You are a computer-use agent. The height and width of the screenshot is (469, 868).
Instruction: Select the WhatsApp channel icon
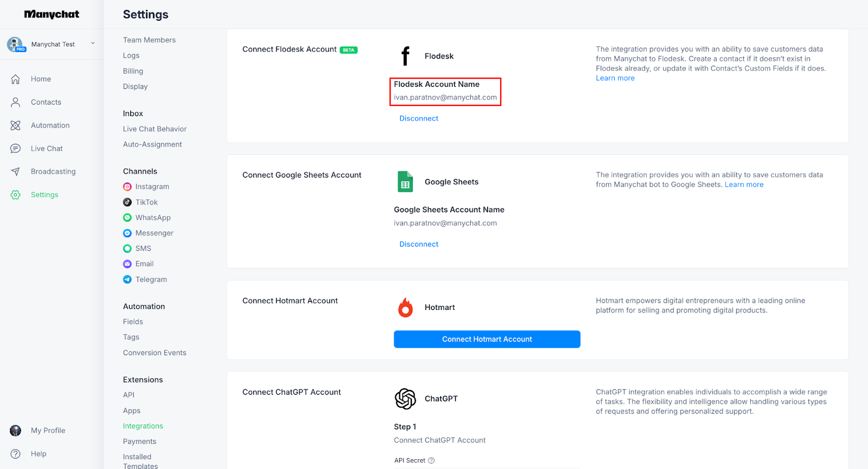(x=127, y=218)
